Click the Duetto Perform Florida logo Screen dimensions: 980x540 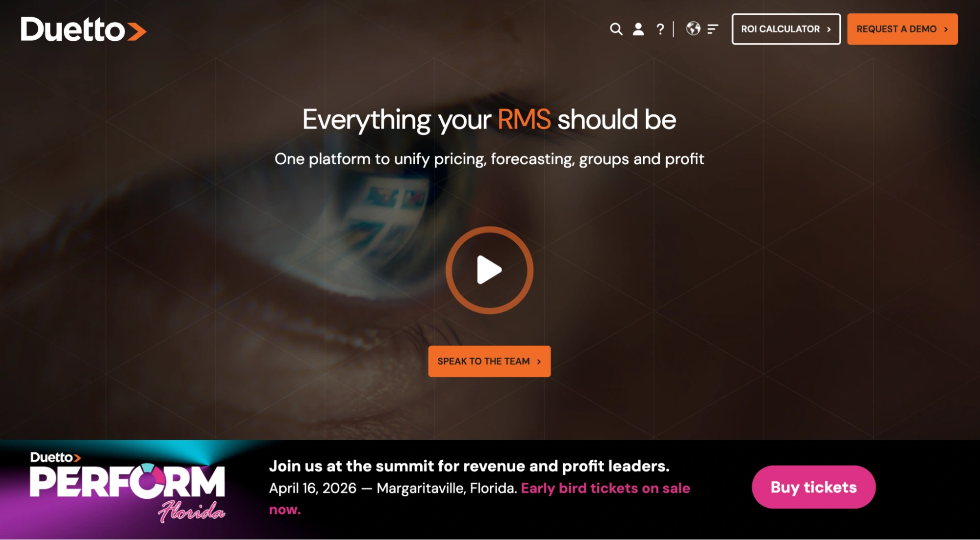pos(127,488)
